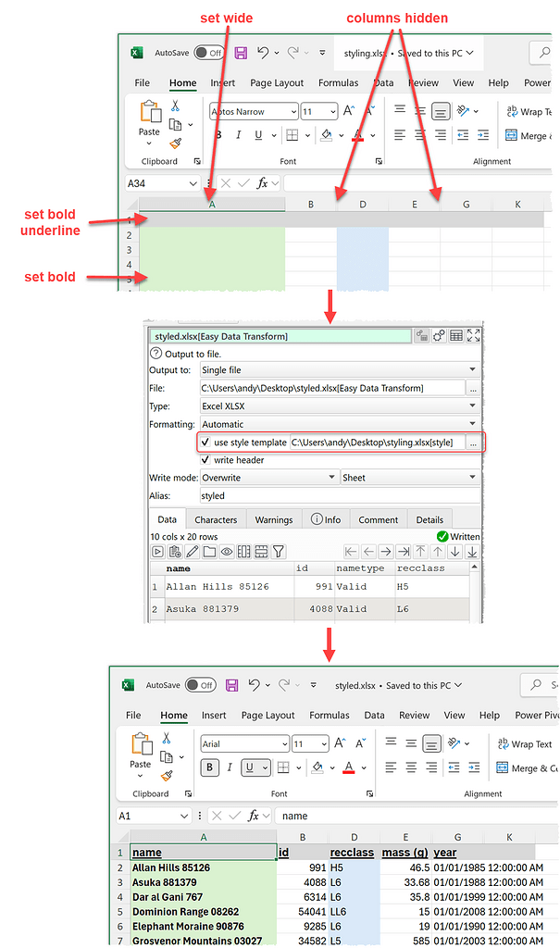Toggle Wrap Text in styled.xlsx ribbon
Viewport: 560px width, 948px height.
click(524, 743)
